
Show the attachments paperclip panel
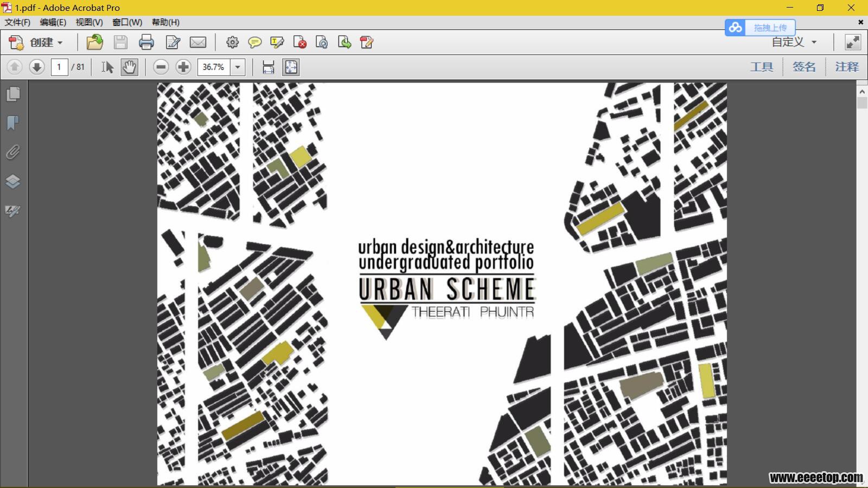tap(13, 152)
